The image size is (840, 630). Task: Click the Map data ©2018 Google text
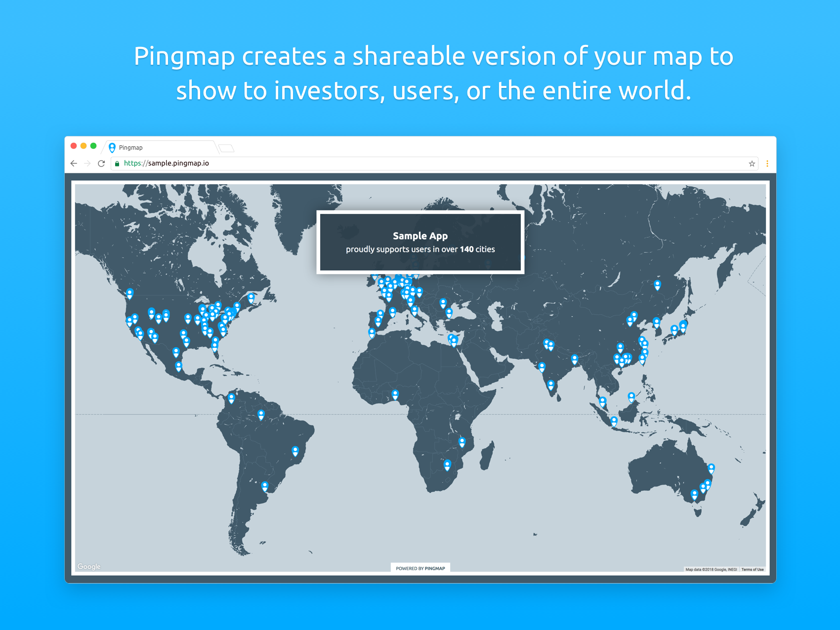point(711,570)
